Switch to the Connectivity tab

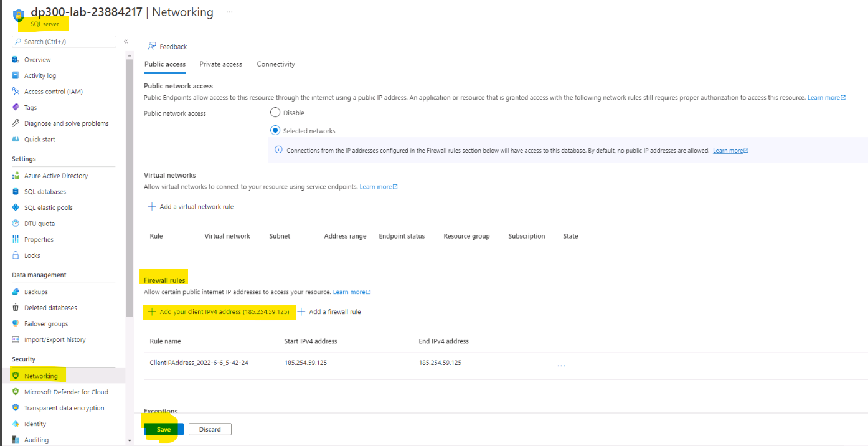click(275, 64)
